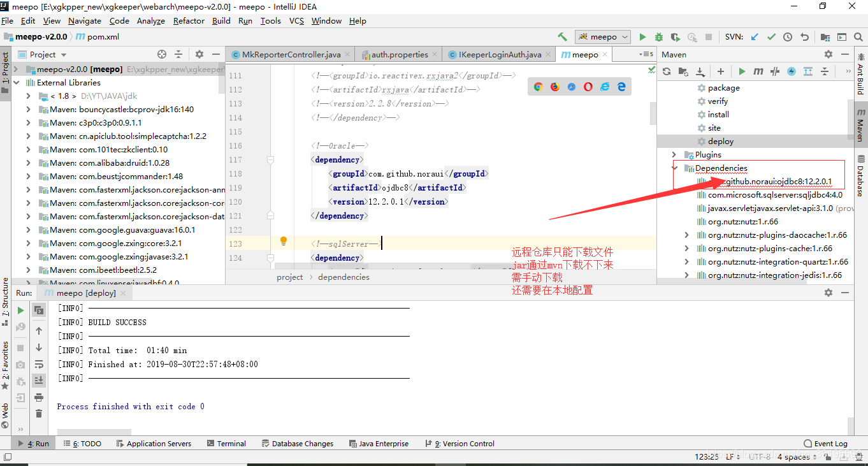This screenshot has height=466, width=868.
Task: Run meepo with the green play icon in main toolbar
Action: [x=642, y=37]
